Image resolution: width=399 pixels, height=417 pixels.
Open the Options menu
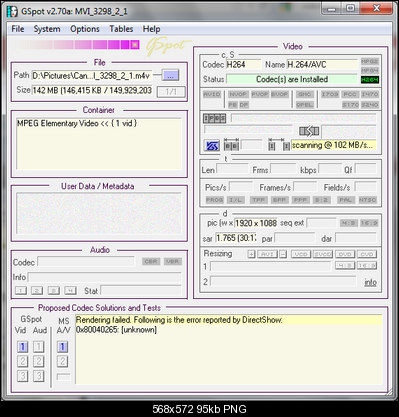(x=85, y=29)
